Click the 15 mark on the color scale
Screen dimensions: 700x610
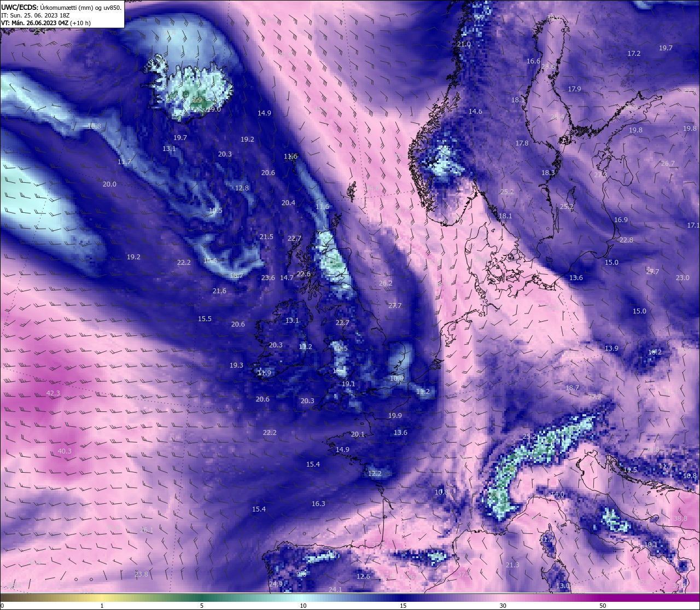(x=403, y=606)
